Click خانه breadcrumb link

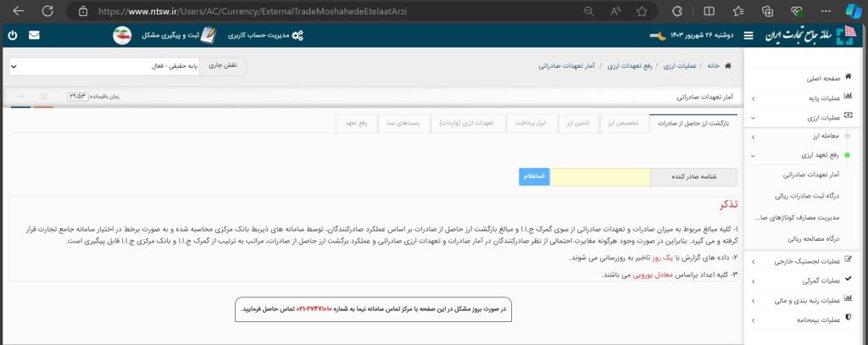coord(714,65)
